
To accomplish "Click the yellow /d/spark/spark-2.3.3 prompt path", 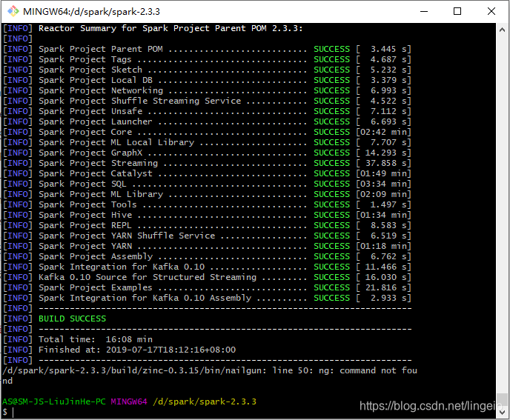I will pyautogui.click(x=205, y=401).
